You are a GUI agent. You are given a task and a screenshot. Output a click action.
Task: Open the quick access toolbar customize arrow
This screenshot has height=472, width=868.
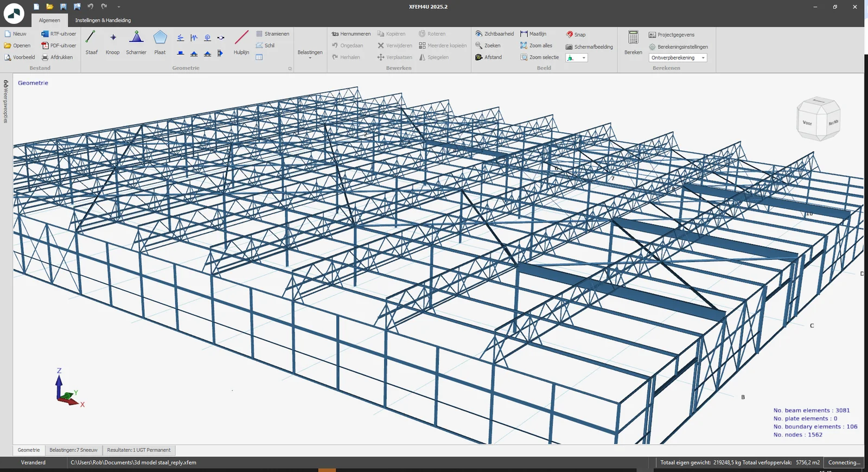coord(118,7)
